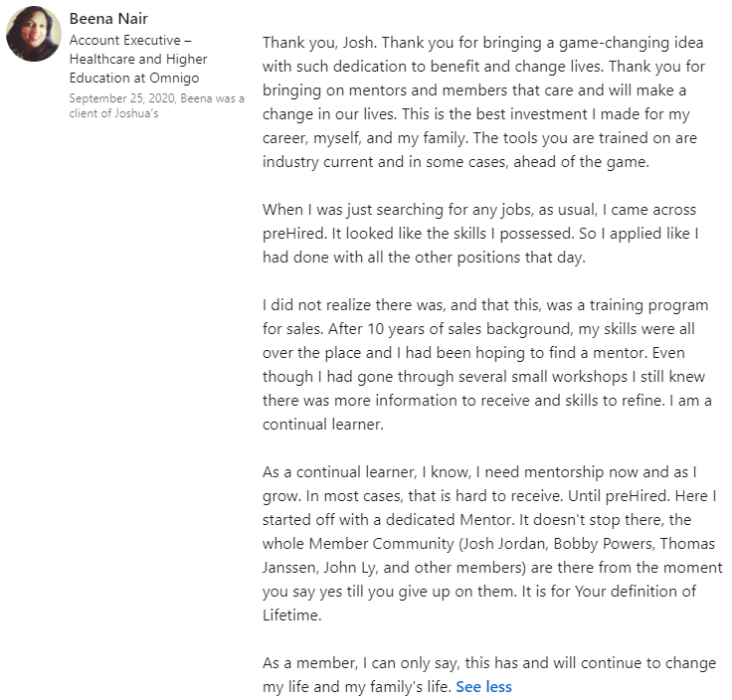Click Beena Nair's profile photo
Screen dimensions: 732x700
pos(34,34)
